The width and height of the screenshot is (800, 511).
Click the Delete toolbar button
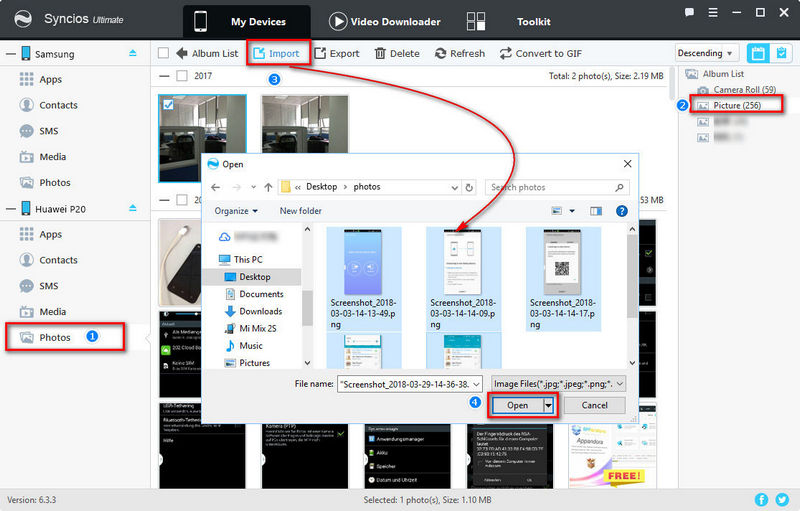[397, 53]
